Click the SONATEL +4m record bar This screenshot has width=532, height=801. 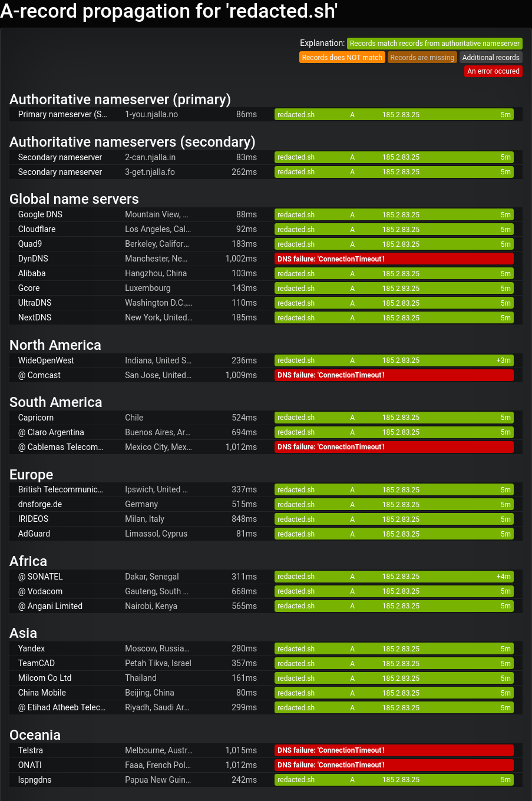pos(394,577)
